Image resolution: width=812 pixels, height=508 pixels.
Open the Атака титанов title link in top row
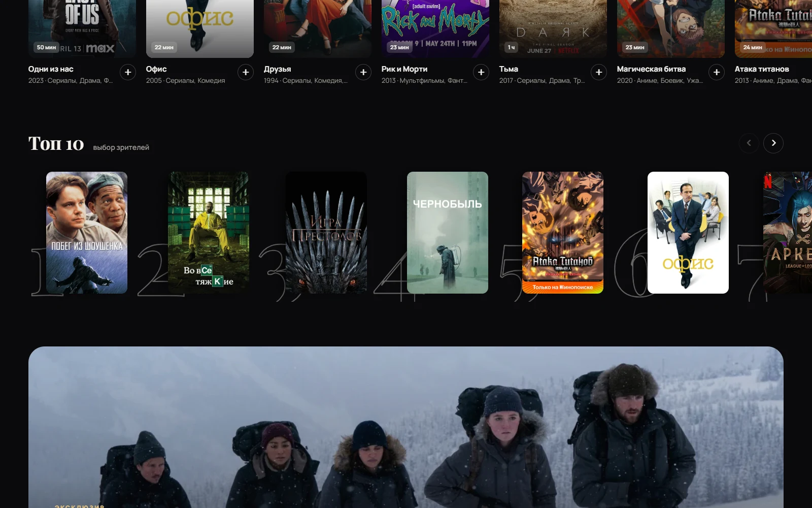762,69
